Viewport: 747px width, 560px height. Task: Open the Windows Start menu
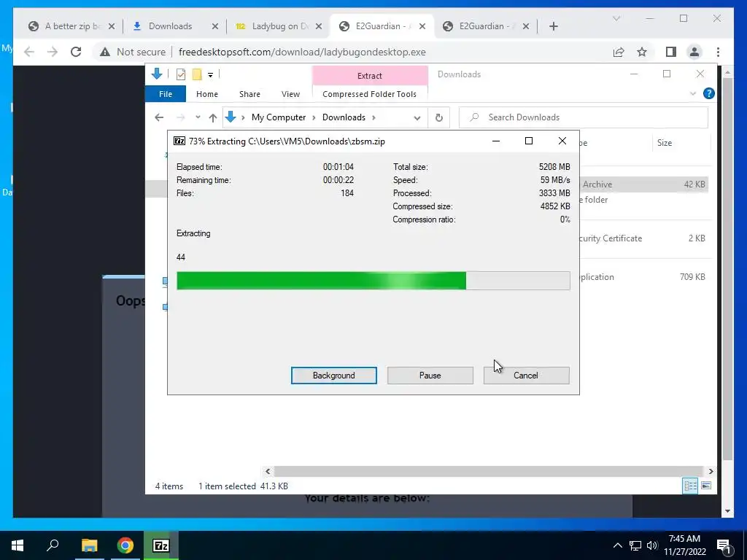(18, 545)
